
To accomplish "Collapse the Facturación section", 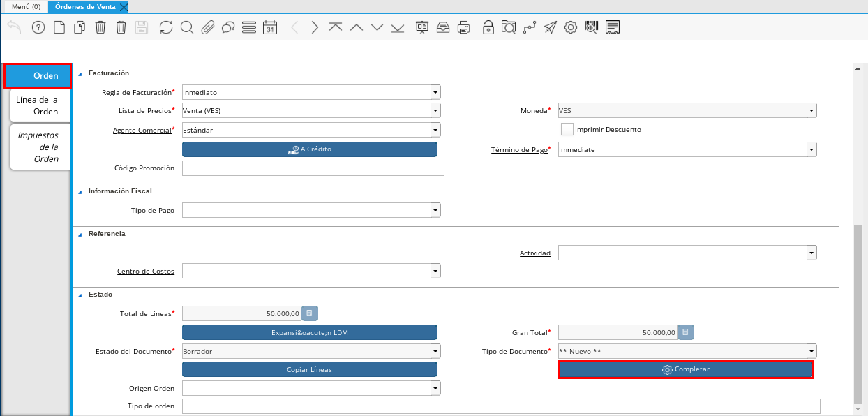I will click(80, 73).
